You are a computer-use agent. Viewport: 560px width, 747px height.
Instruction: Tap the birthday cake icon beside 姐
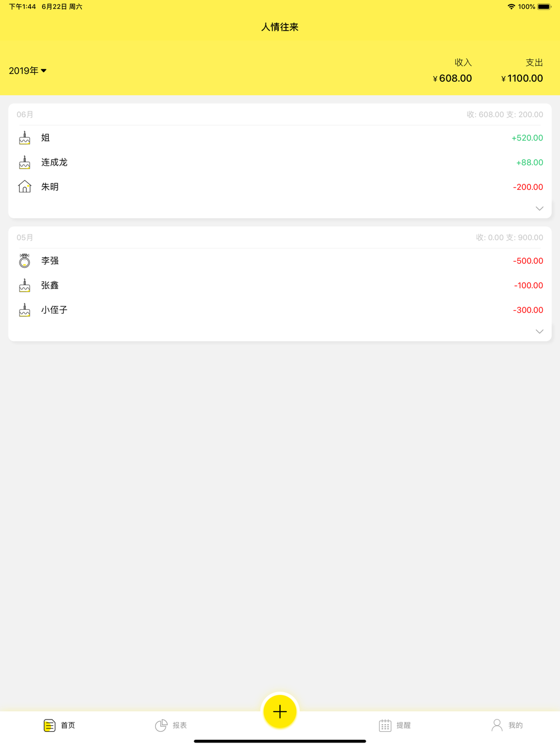coord(25,138)
